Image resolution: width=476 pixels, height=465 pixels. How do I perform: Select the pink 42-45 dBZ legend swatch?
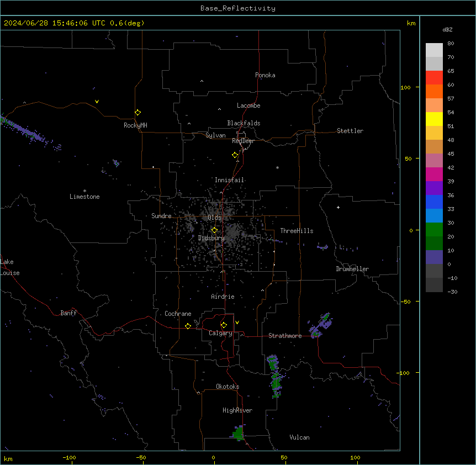click(x=434, y=161)
